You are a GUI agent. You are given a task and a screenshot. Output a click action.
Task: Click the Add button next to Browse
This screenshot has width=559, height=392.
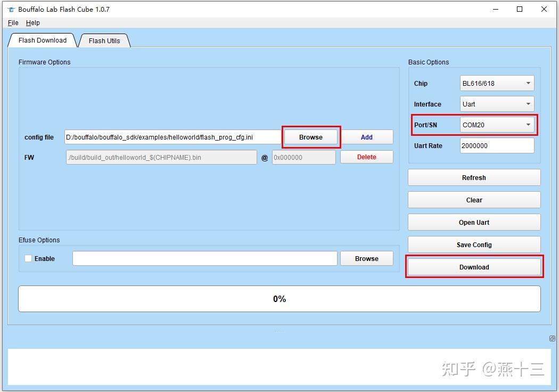pos(366,137)
